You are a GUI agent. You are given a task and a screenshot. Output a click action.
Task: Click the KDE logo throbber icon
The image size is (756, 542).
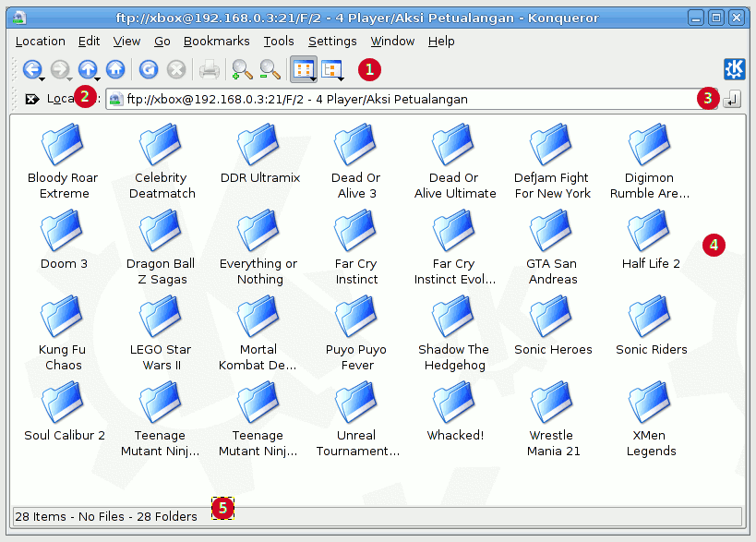tap(734, 69)
